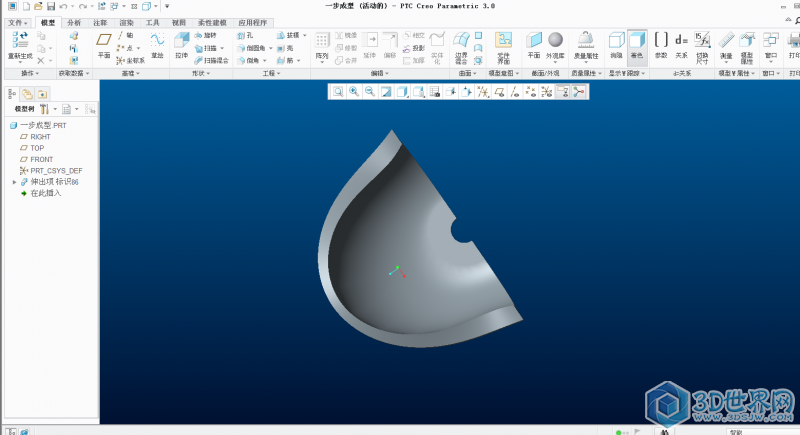The height and width of the screenshot is (435, 800).
Task: Start the Sketch (草绘) tool
Action: 157,45
